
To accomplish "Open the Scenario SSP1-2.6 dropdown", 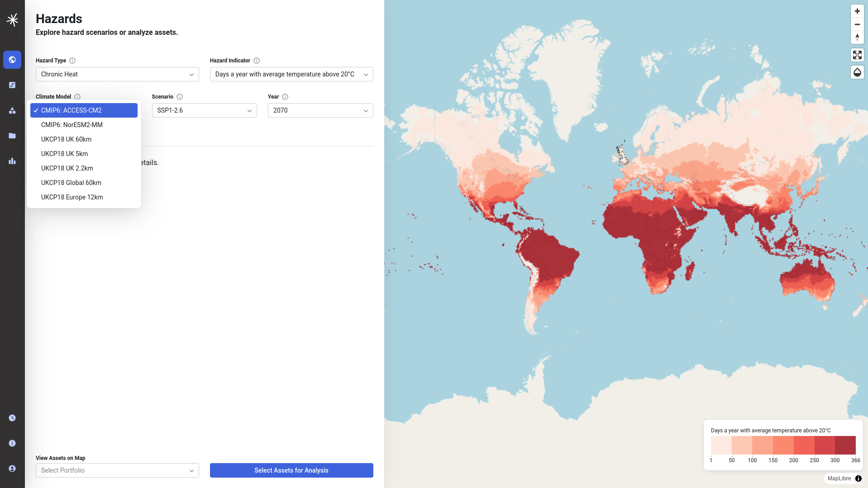I will (204, 110).
